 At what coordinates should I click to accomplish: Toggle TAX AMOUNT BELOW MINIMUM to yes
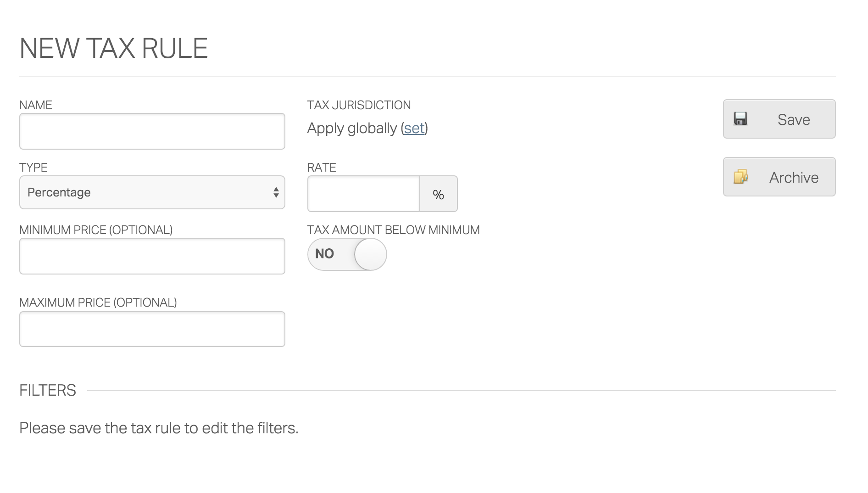click(x=347, y=254)
